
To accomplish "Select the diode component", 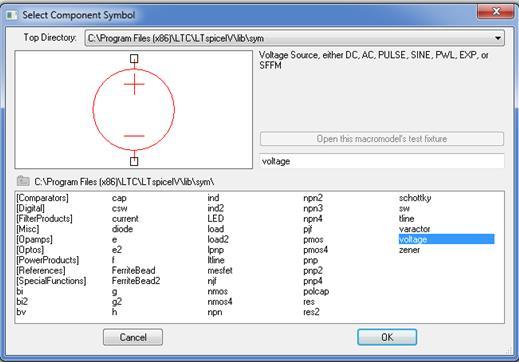I will pyautogui.click(x=122, y=229).
